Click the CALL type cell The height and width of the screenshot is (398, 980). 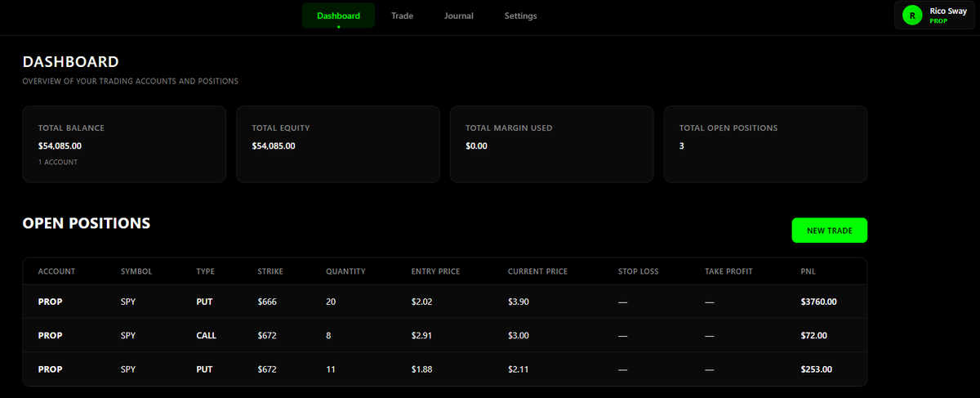[x=207, y=335]
